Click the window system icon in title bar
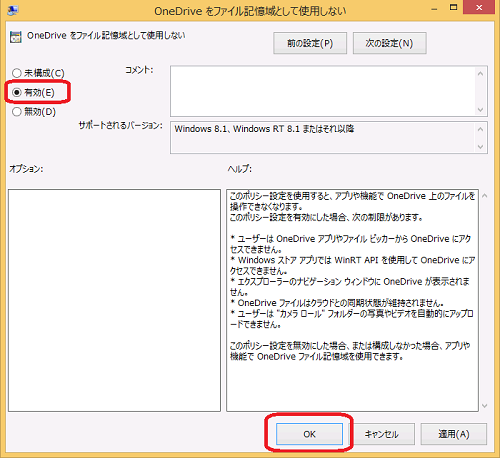500x458 pixels. [13, 10]
